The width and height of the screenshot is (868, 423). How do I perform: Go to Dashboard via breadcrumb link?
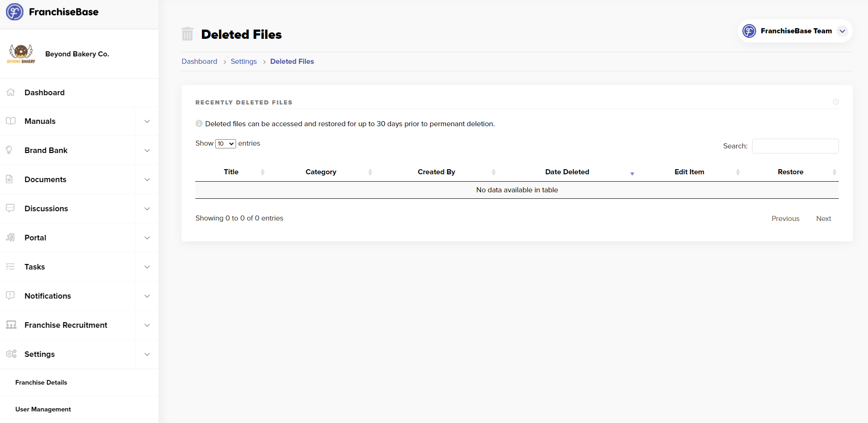coord(199,61)
